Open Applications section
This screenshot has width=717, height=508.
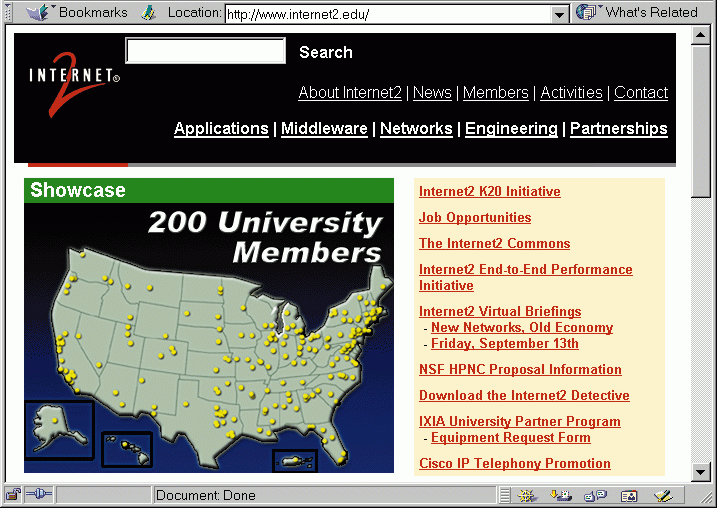pyautogui.click(x=221, y=128)
